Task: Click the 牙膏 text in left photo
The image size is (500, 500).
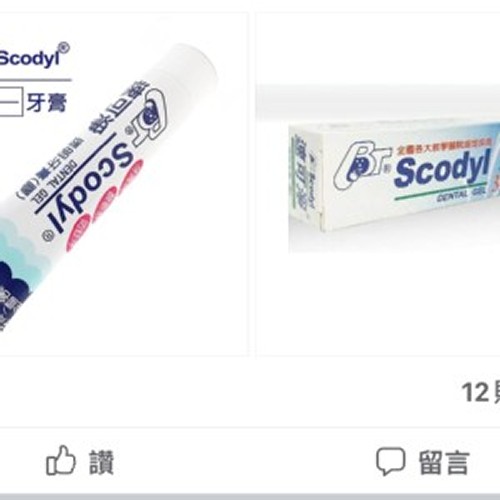Action: point(47,102)
